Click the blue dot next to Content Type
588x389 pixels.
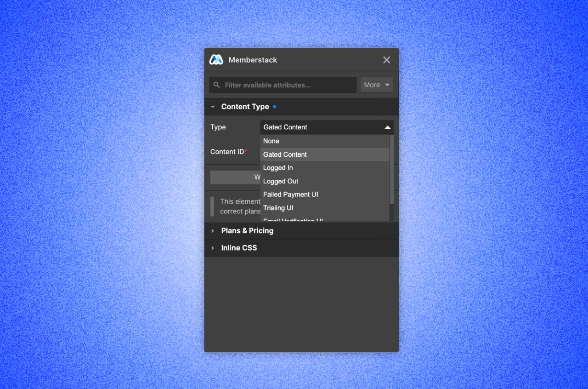275,106
